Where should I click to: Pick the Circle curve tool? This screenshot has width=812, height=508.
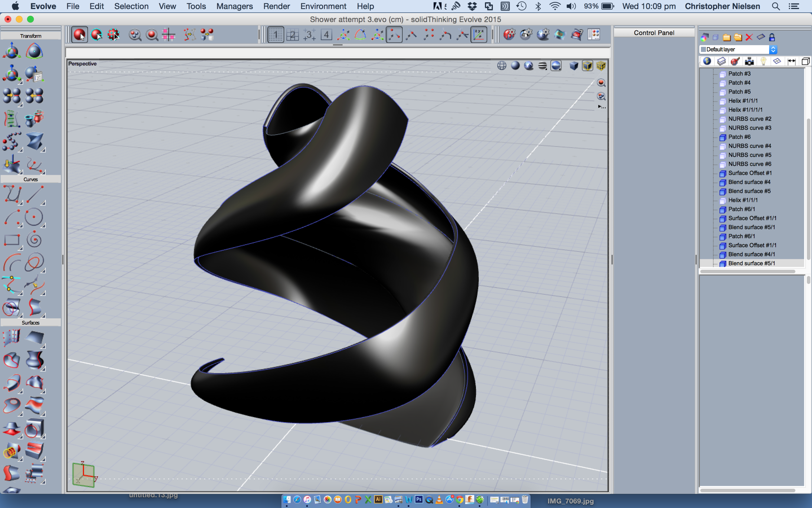(x=34, y=217)
